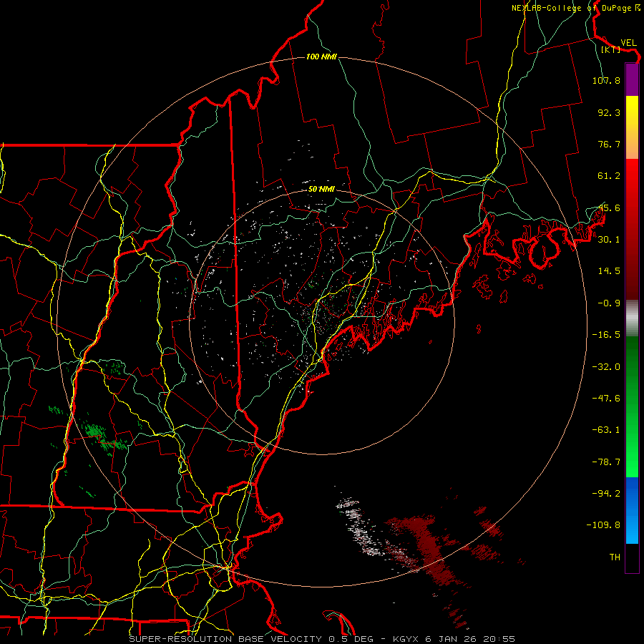The width and height of the screenshot is (644, 644).
Task: Click the 30.1 legend value
Action: [x=609, y=240]
